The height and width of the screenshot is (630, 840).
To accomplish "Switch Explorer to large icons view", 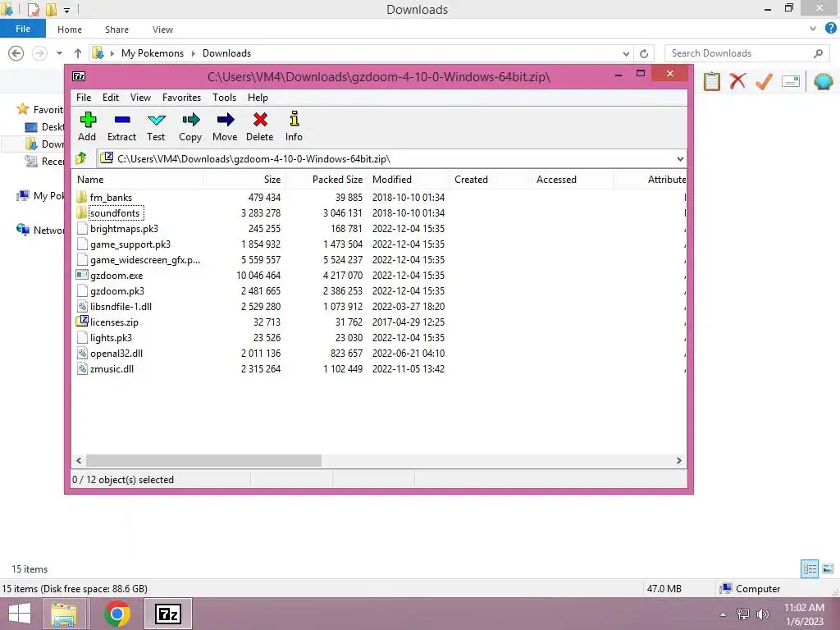I will pos(828,568).
